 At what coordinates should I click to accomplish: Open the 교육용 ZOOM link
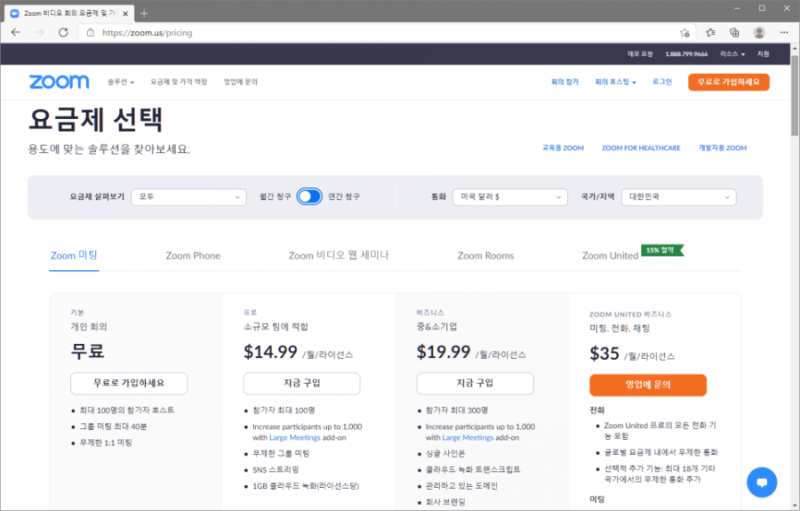[563, 148]
